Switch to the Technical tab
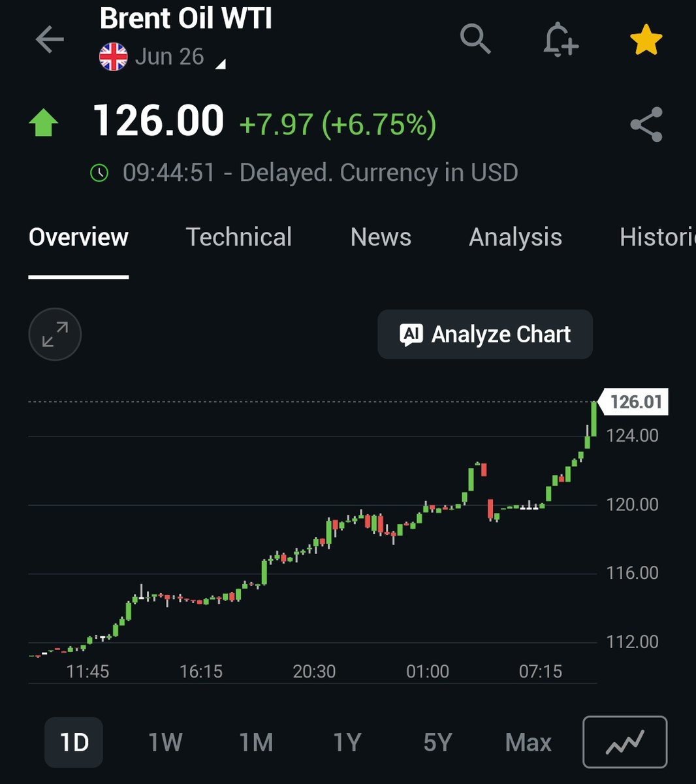Screen dimensions: 696x784 [239, 238]
